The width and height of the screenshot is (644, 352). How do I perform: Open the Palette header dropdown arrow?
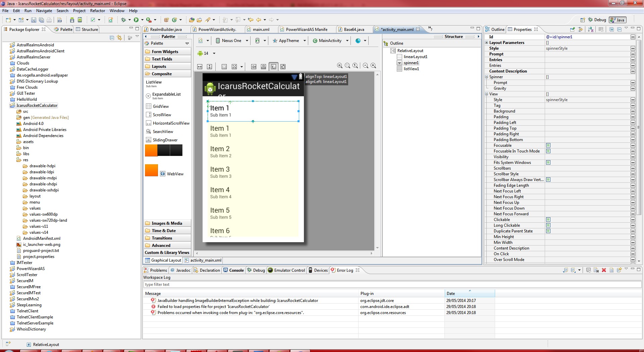coord(187,43)
